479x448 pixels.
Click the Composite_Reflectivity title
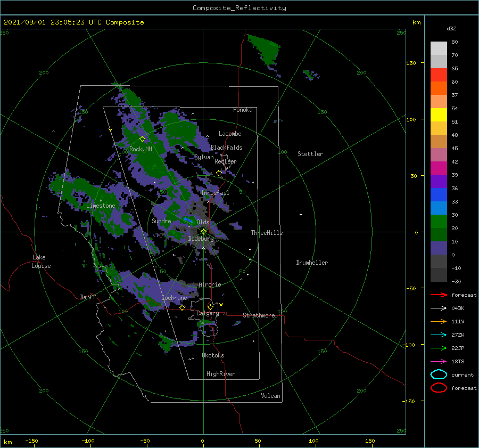tap(240, 8)
